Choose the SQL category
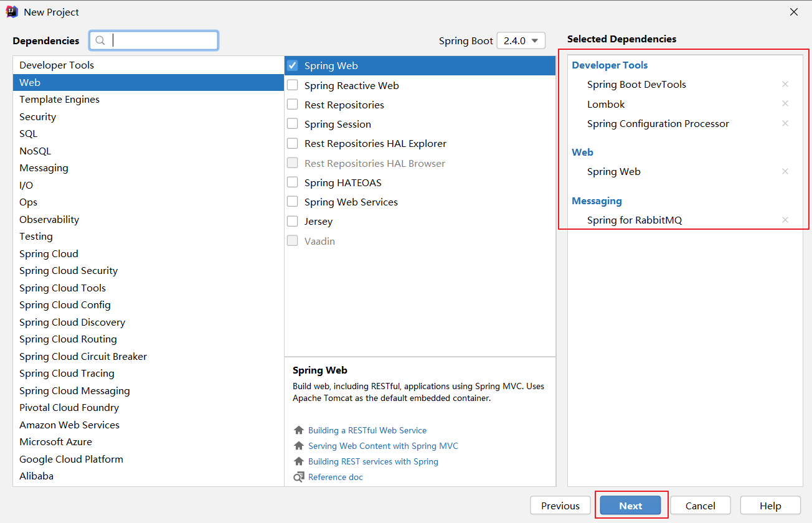The width and height of the screenshot is (812, 523). [x=148, y=133]
